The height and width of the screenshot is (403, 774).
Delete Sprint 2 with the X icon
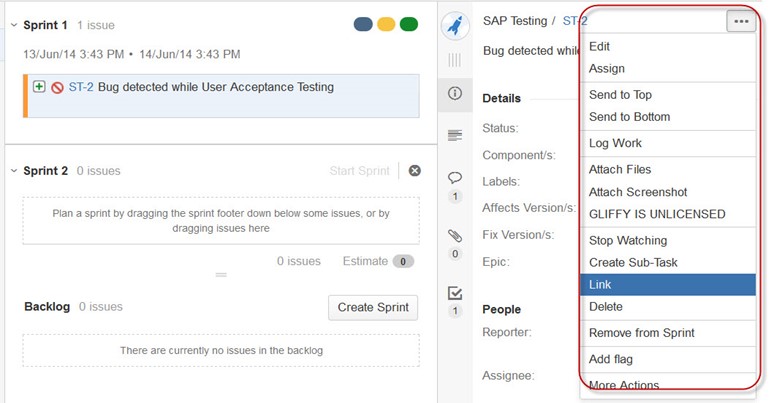[x=414, y=171]
